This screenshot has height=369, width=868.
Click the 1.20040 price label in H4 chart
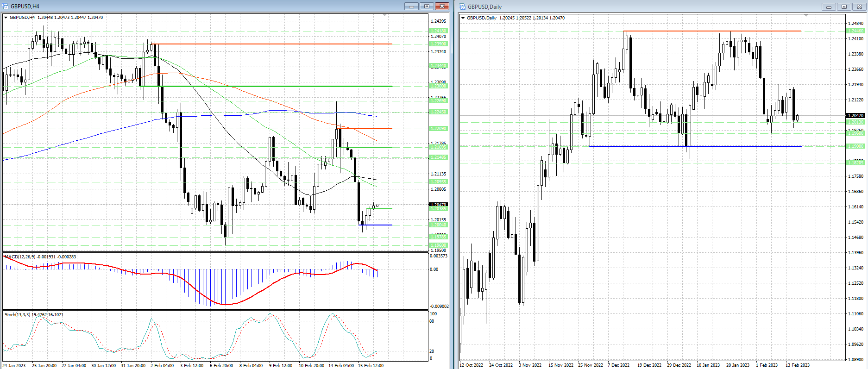click(439, 225)
